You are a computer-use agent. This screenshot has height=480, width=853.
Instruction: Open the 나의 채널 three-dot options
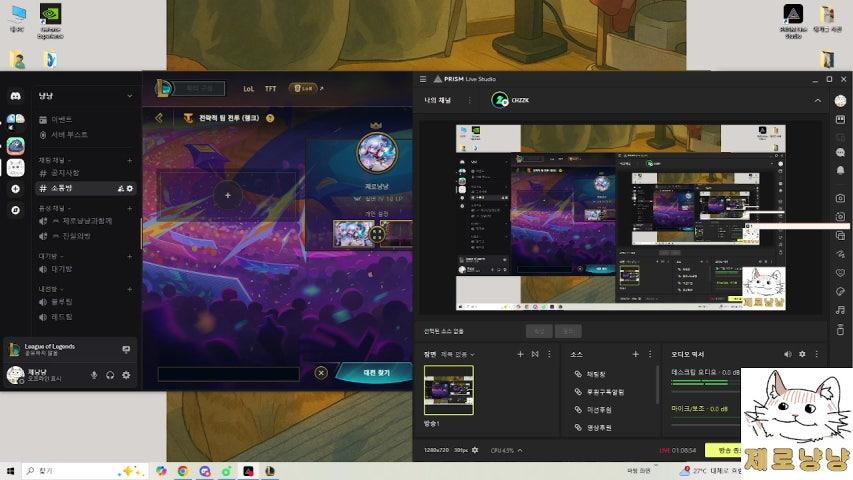[x=469, y=100]
